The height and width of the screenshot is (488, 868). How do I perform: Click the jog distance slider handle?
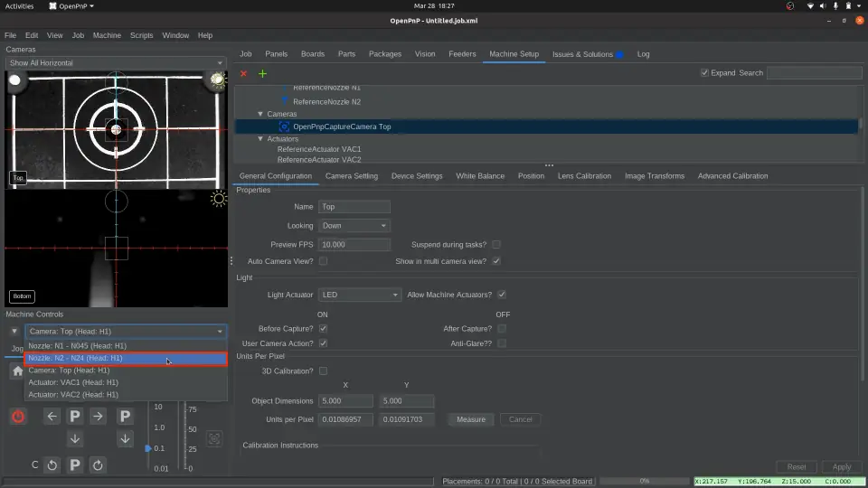pyautogui.click(x=149, y=448)
